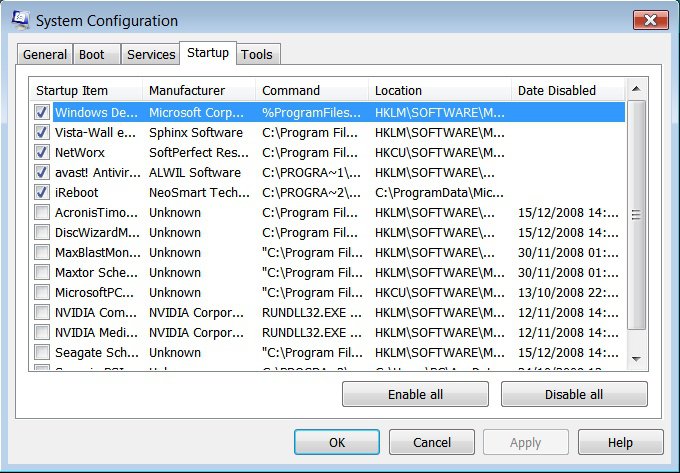Enable the Seagate Sch... startup checkbox

point(42,352)
